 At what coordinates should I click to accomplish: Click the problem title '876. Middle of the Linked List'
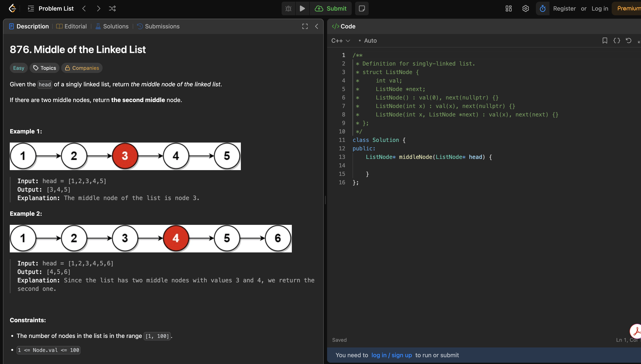point(78,49)
